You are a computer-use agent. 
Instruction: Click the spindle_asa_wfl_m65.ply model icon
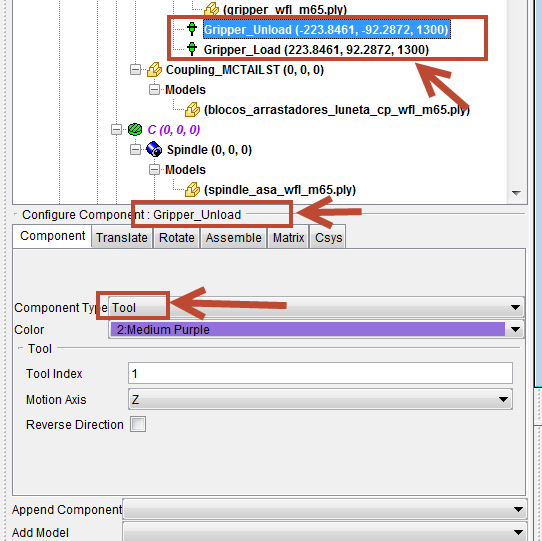tap(192, 189)
